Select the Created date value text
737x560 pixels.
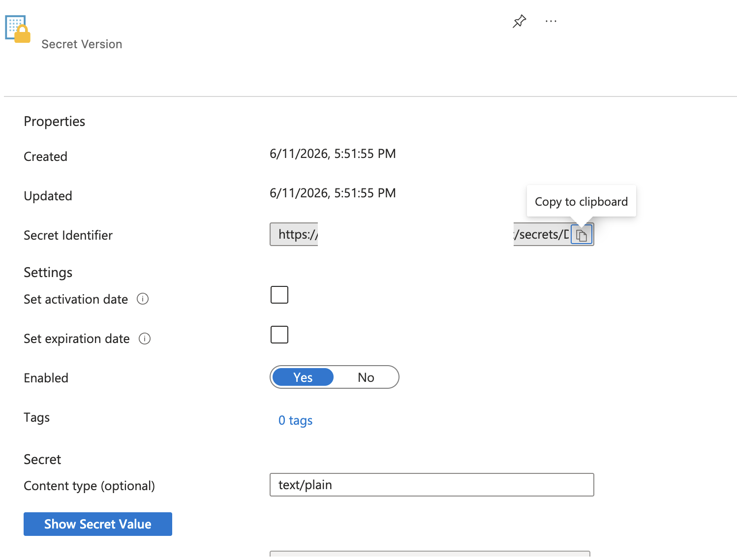[x=333, y=154]
